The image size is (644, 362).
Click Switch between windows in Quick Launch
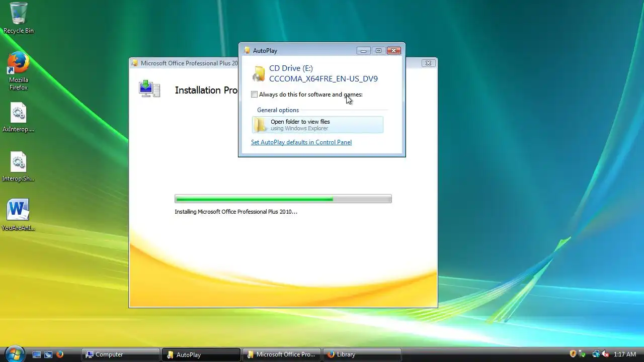pos(48,354)
